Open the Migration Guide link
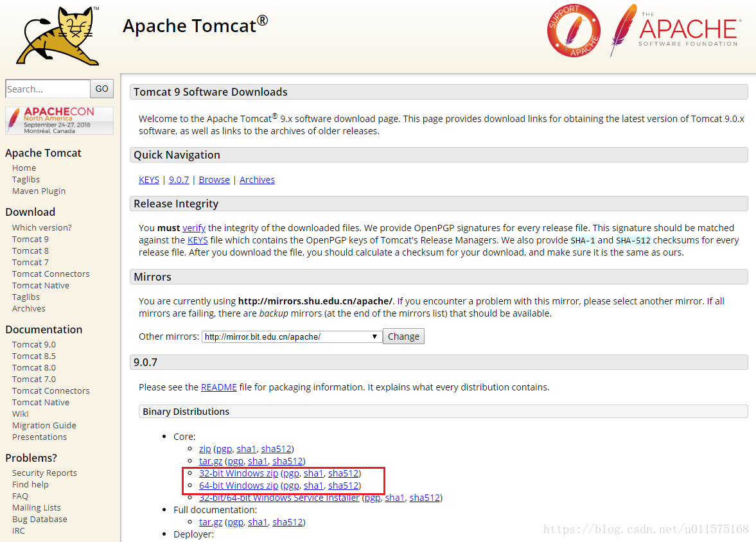Screen dimensions: 756x542 pos(44,425)
